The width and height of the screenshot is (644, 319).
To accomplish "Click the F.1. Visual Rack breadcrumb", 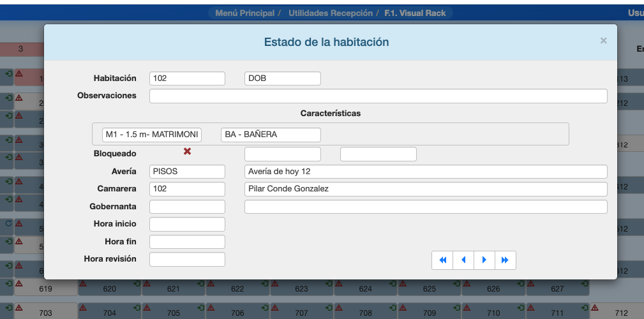I will (x=416, y=13).
